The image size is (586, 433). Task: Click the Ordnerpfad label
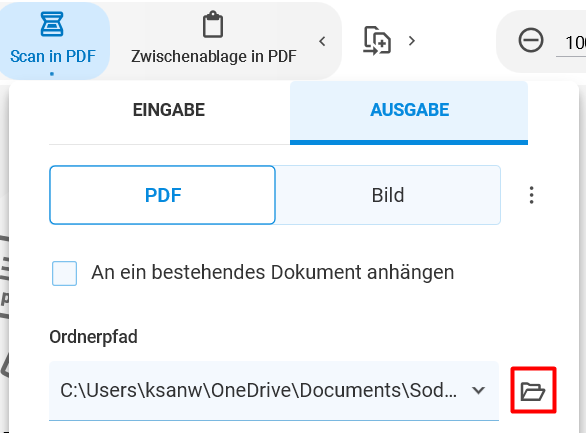[93, 337]
